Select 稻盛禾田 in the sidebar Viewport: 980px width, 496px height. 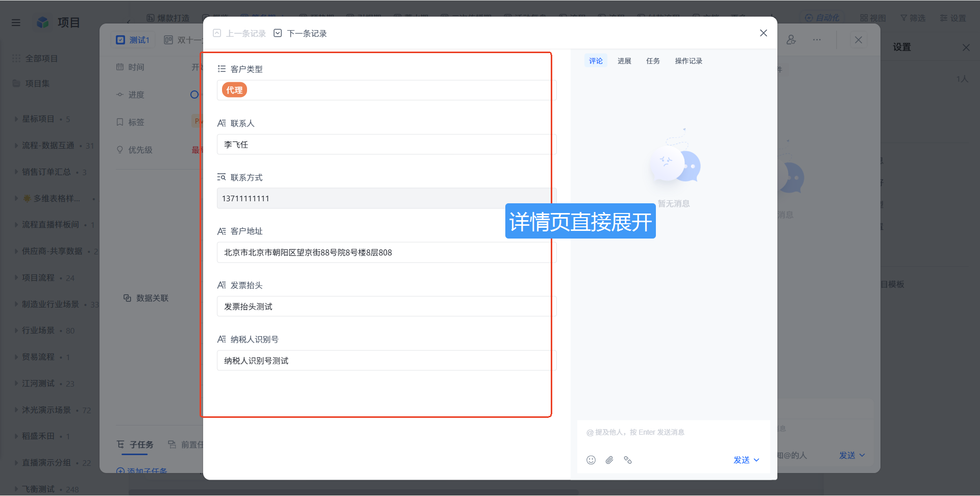(38, 436)
